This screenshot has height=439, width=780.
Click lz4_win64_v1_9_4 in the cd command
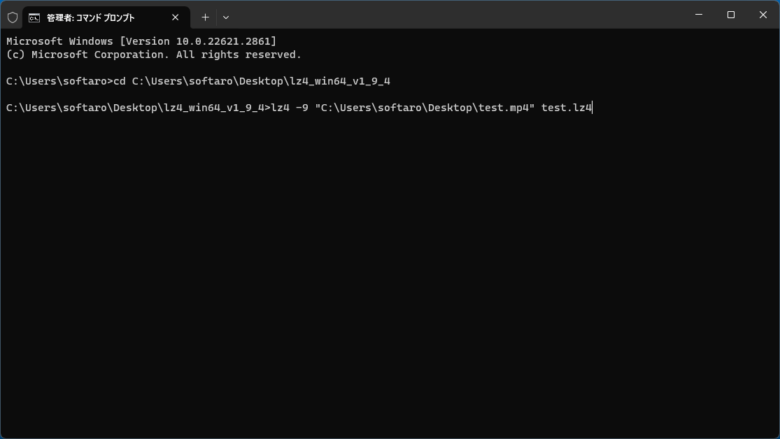340,81
